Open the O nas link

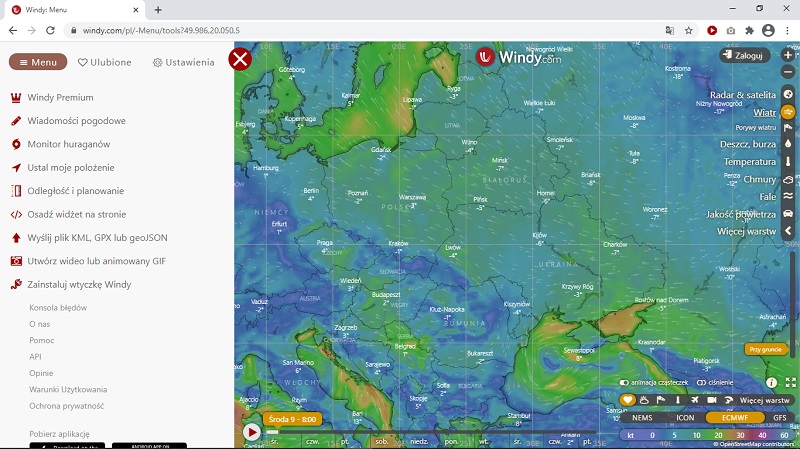pyautogui.click(x=40, y=324)
